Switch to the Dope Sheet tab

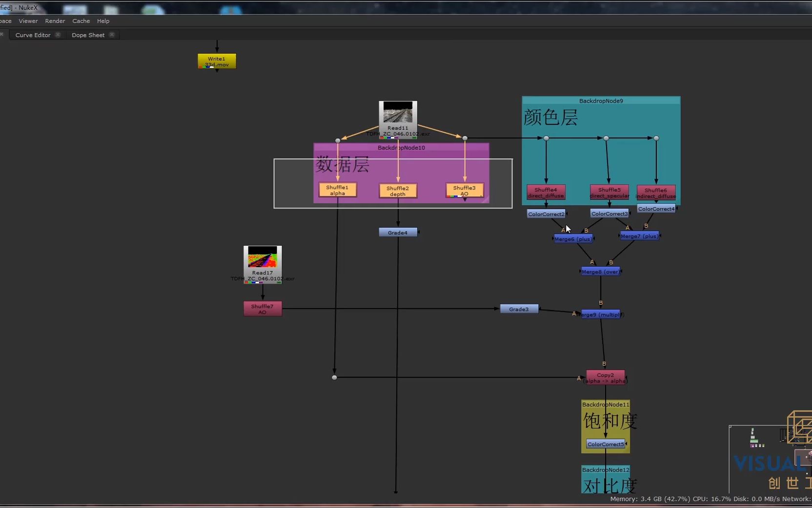point(88,35)
